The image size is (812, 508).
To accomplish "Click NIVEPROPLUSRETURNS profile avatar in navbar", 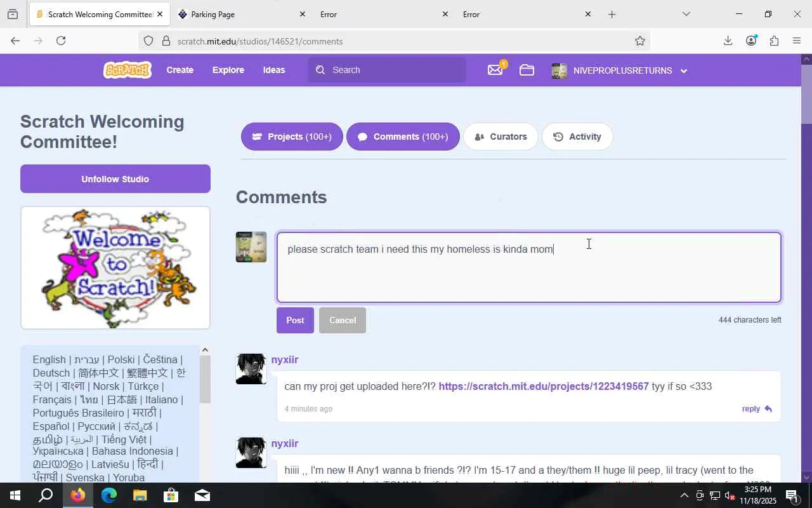I will coord(560,70).
